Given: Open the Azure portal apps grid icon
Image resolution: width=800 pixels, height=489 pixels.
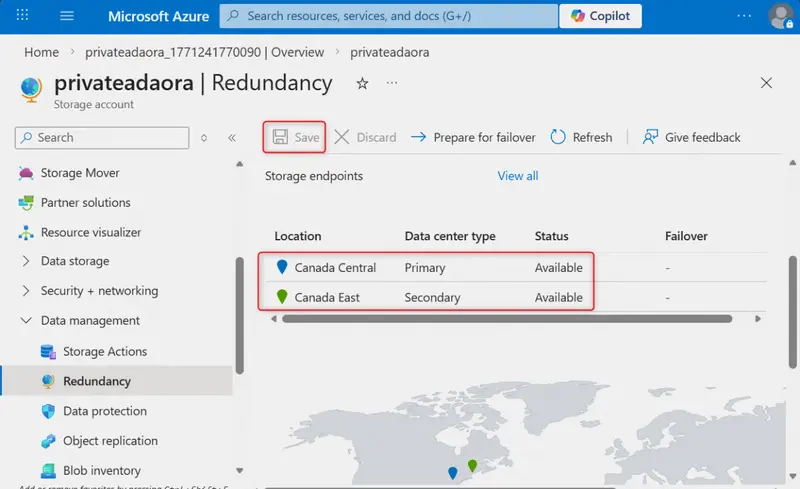Looking at the screenshot, I should coord(22,15).
